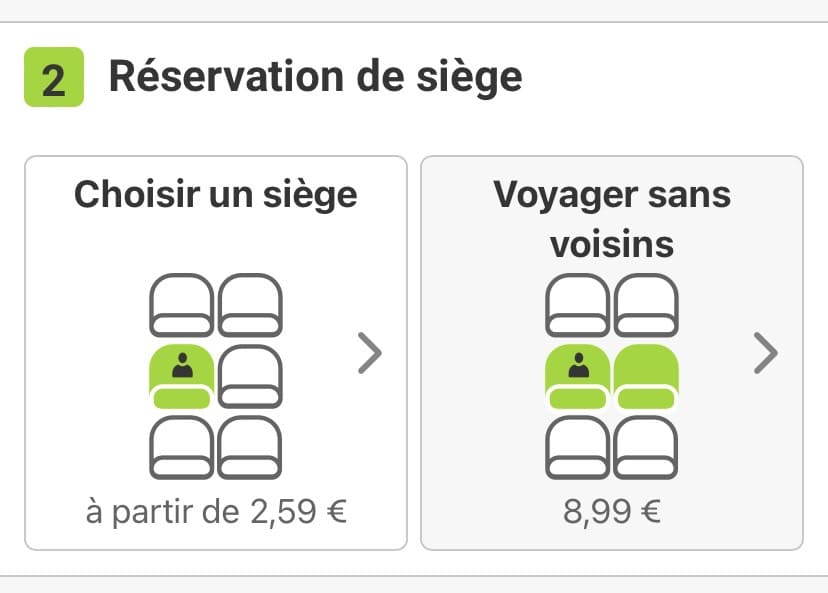Click the empty seat beside the green seat in Choisir un siège

[x=250, y=376]
